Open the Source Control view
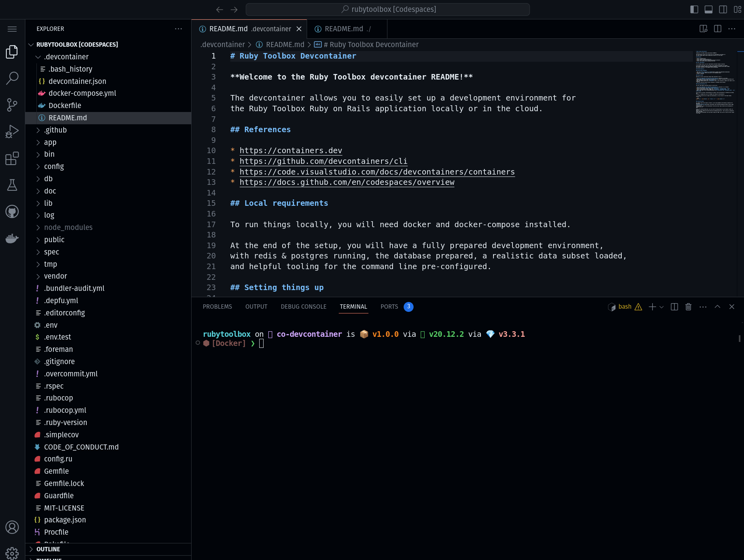Screen dimensions: 744x560 pos(12,105)
